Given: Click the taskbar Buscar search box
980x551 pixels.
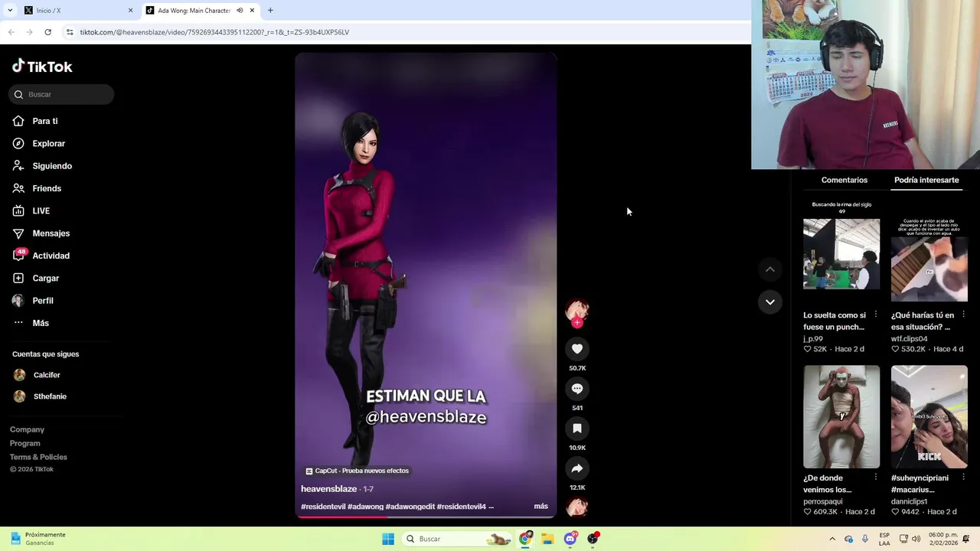Looking at the screenshot, I should 458,539.
